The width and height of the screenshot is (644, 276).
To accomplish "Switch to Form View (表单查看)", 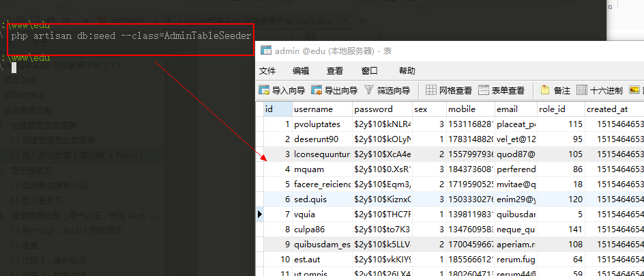I will coord(484,90).
